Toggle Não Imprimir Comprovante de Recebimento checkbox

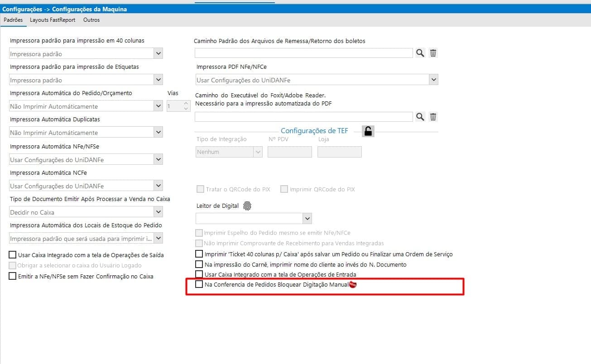pos(199,244)
